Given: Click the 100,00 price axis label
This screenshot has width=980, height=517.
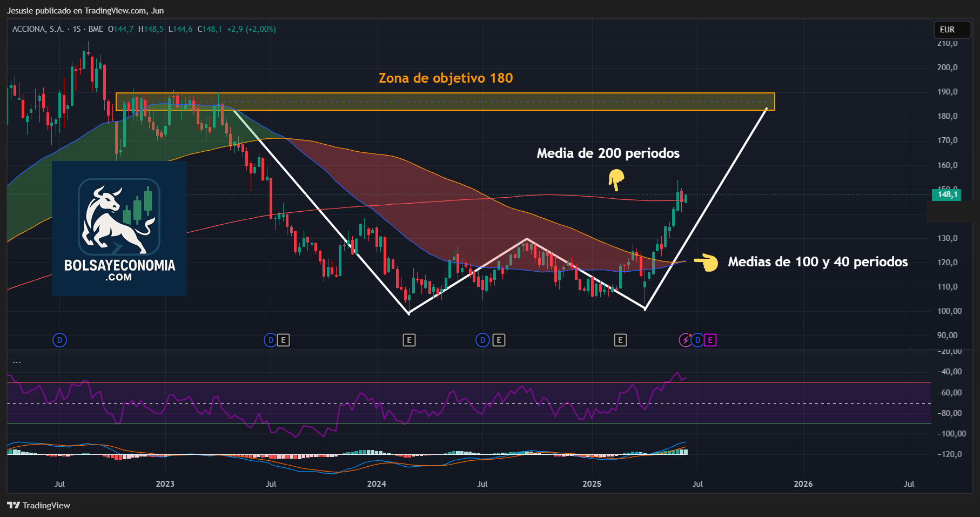Looking at the screenshot, I should click(x=949, y=311).
